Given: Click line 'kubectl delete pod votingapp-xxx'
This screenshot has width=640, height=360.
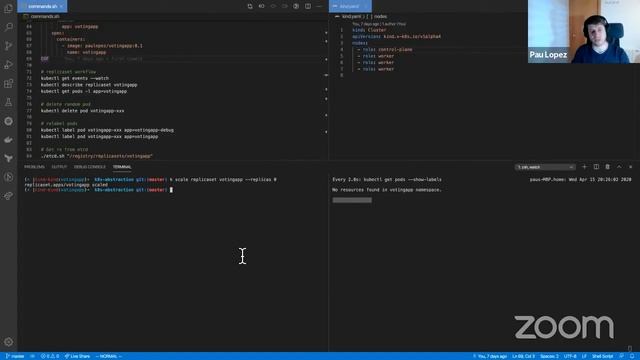Looking at the screenshot, I should click(82, 111).
